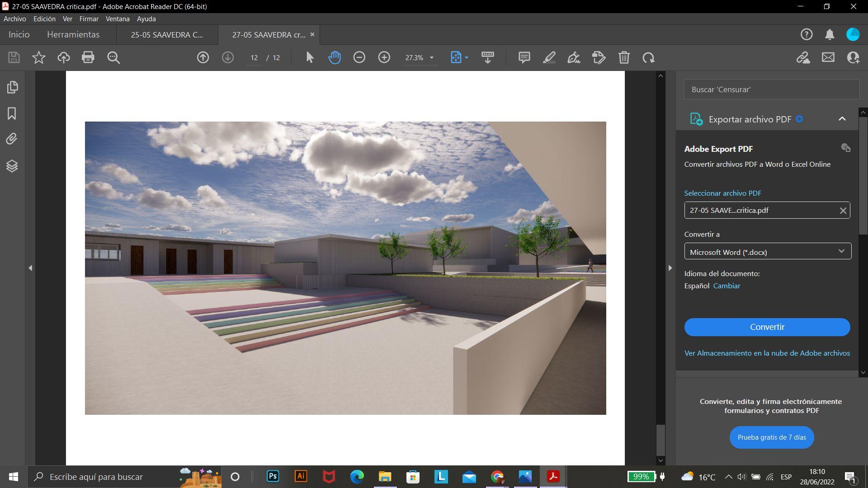Go to previous page arrow

click(x=203, y=57)
